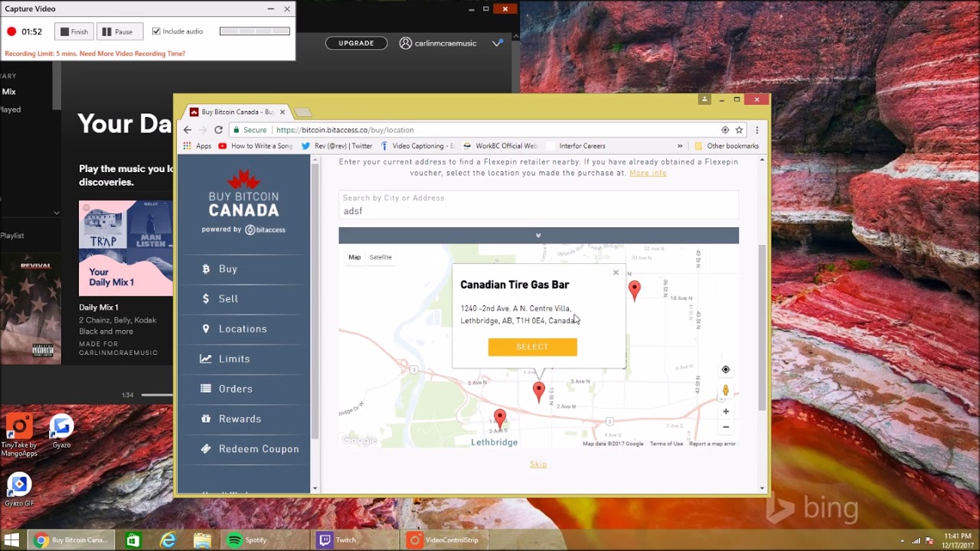Viewport: 980px width, 551px height.
Task: Switch to Spotify on taskbar
Action: coord(265,540)
